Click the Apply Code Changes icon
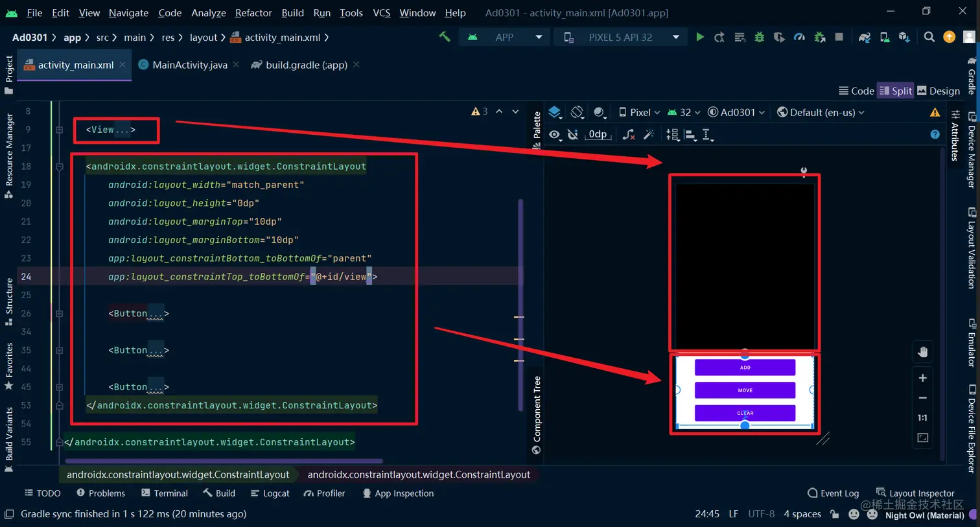 740,38
